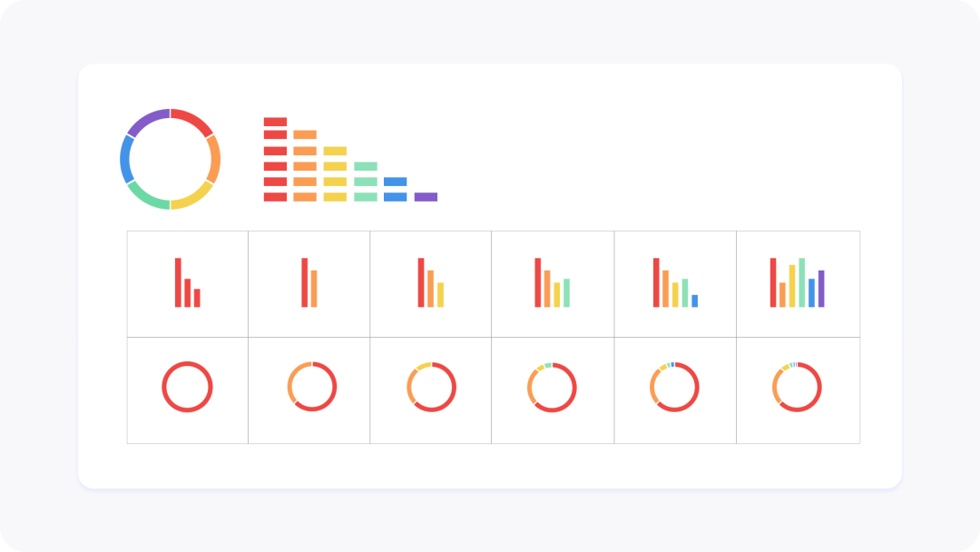Select the tall red stacked column

click(x=275, y=160)
